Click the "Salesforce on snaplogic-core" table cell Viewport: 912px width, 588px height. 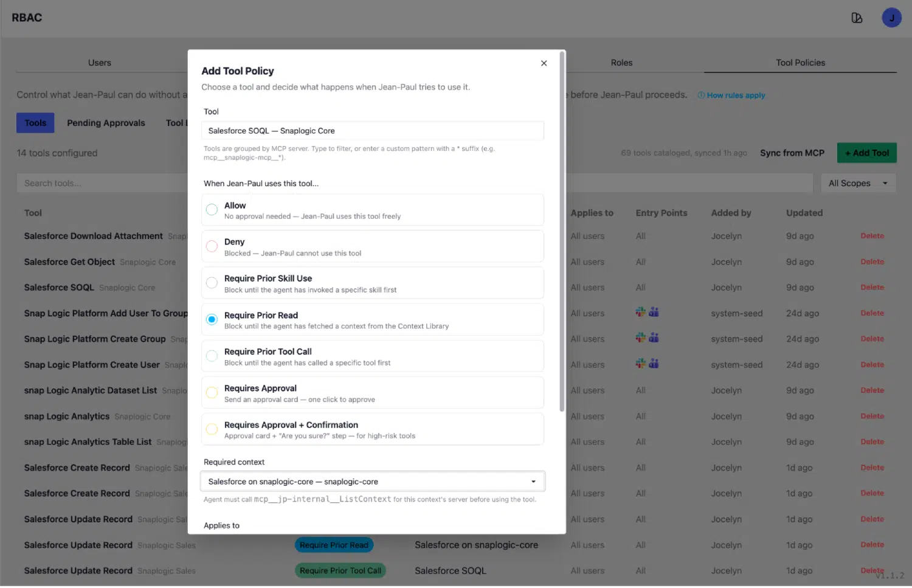(476, 545)
